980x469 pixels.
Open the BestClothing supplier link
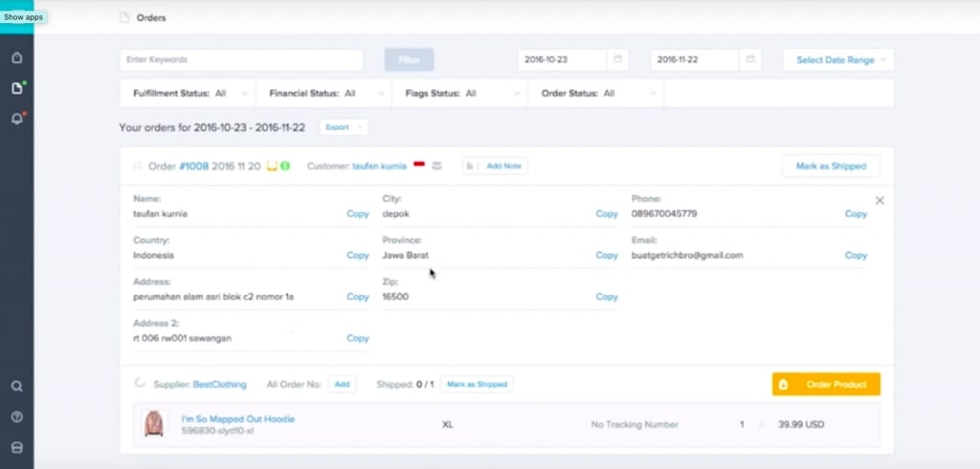click(x=219, y=385)
